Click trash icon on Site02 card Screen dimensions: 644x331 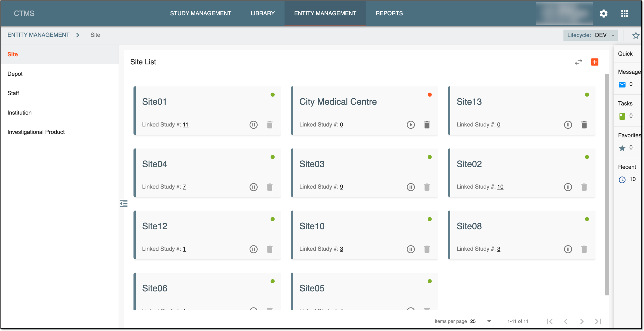584,187
